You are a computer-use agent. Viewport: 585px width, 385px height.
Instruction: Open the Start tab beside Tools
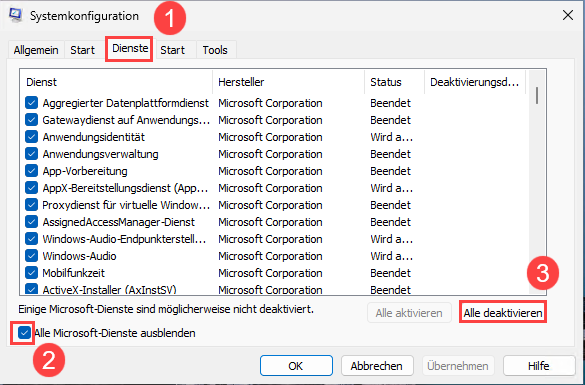click(x=172, y=50)
